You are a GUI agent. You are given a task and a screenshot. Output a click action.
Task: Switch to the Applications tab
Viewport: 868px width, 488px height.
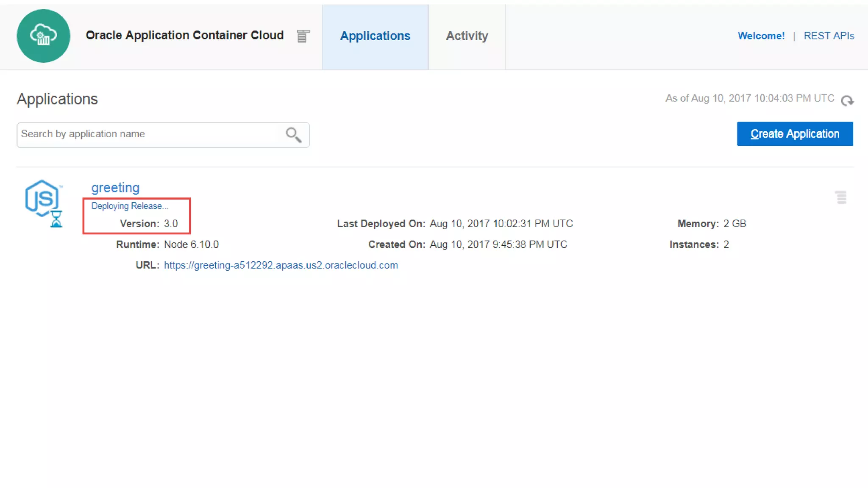point(375,36)
